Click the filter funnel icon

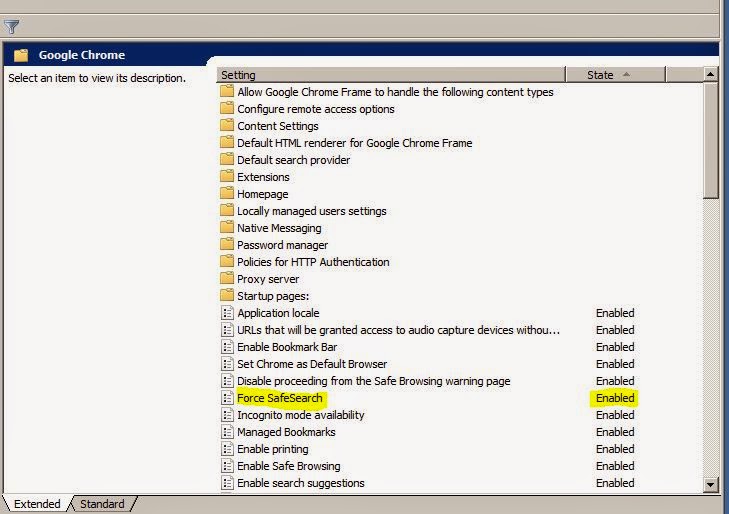point(11,26)
